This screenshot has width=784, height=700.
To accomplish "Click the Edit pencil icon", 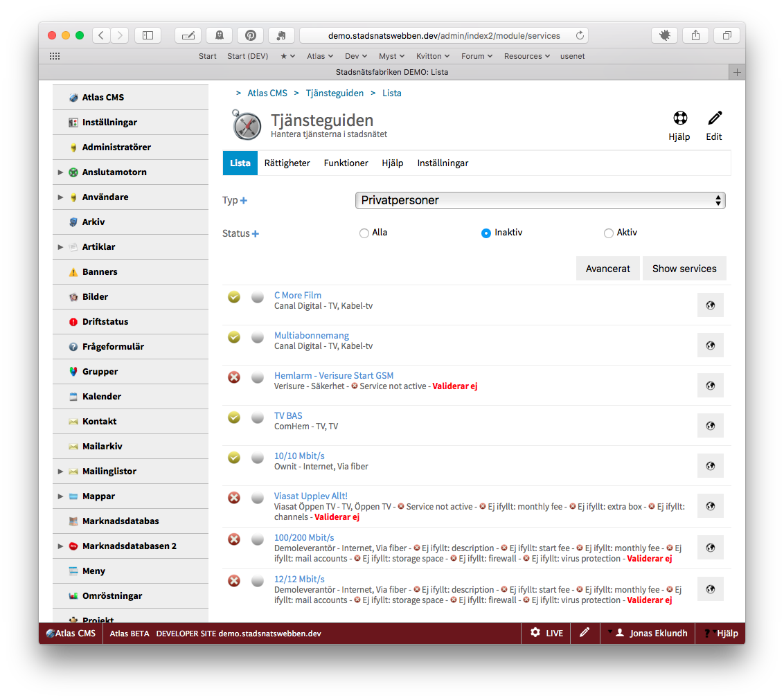I will click(x=714, y=118).
